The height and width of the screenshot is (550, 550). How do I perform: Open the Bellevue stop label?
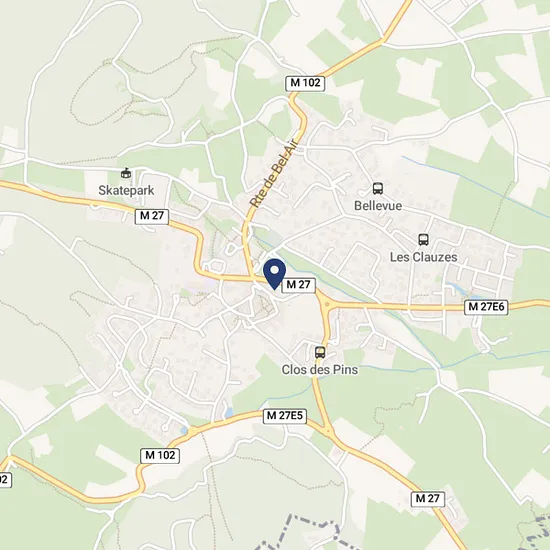pos(378,206)
